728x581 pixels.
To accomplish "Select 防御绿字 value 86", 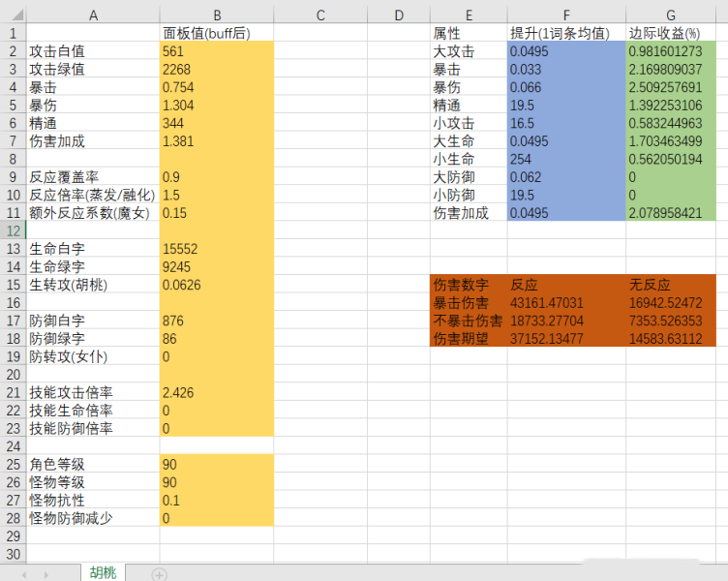I will [x=217, y=339].
